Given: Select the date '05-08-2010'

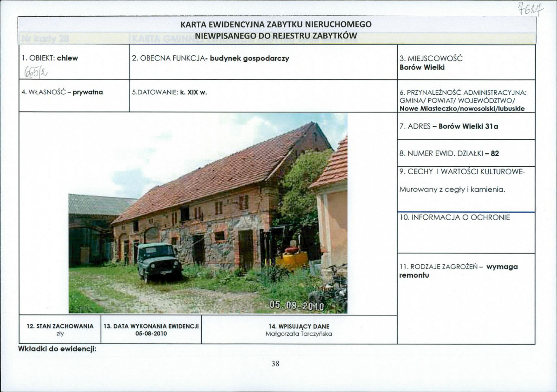Looking at the screenshot, I should (x=151, y=334).
